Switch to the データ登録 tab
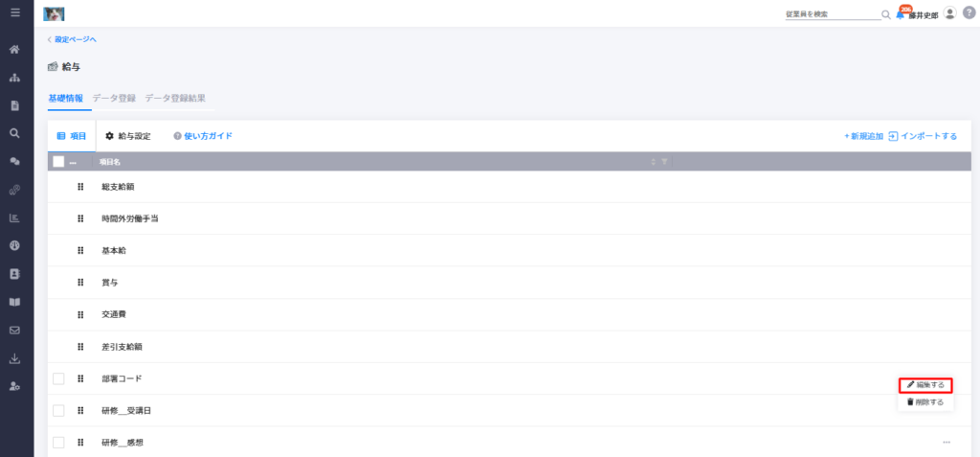The width and height of the screenshot is (980, 457). tap(114, 99)
